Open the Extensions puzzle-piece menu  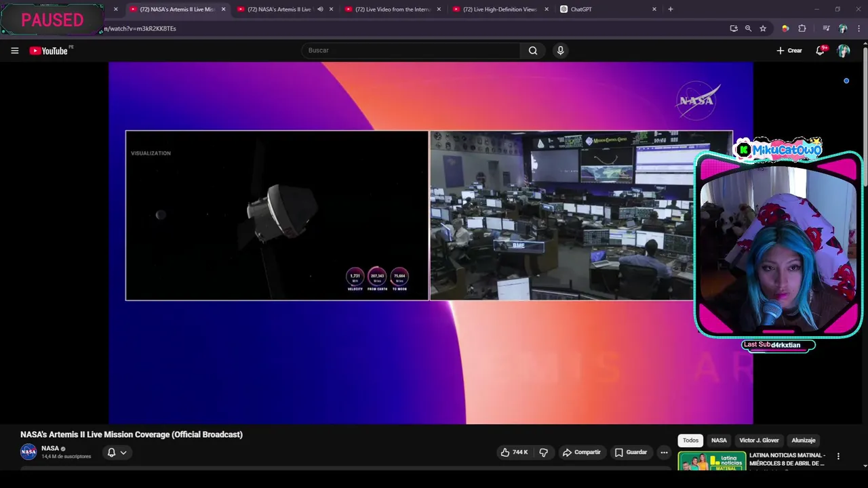point(802,28)
